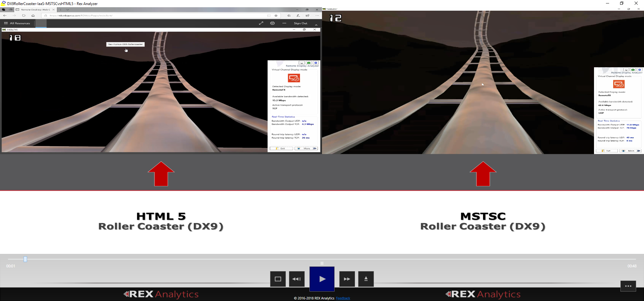The height and width of the screenshot is (301, 644).
Task: Click the 4.3 Mbps TCP bandwidth value
Action: [x=308, y=124]
